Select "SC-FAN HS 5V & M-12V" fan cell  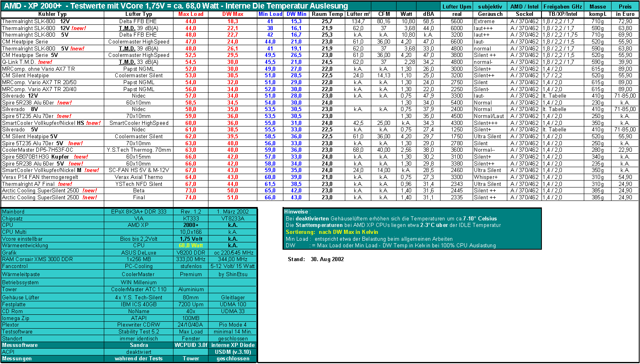(139, 170)
